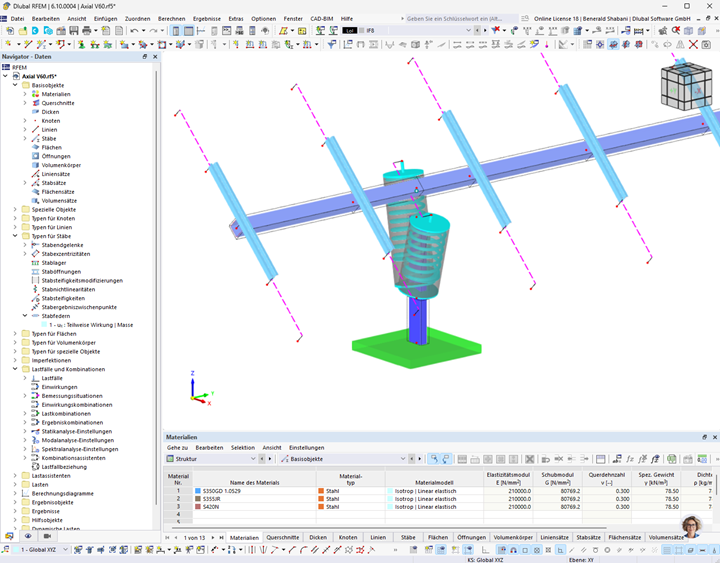
Task: Toggle second highlighted sync button in Materialien toolbar
Action: click(445, 459)
